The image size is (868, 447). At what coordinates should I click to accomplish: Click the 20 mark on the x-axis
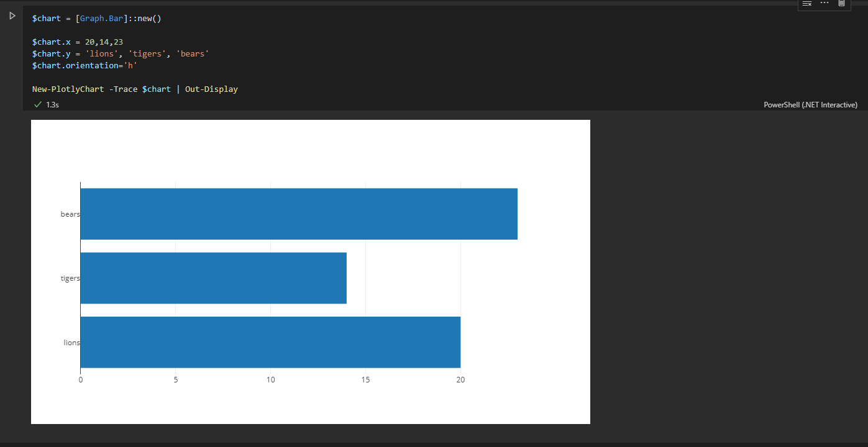(x=460, y=379)
